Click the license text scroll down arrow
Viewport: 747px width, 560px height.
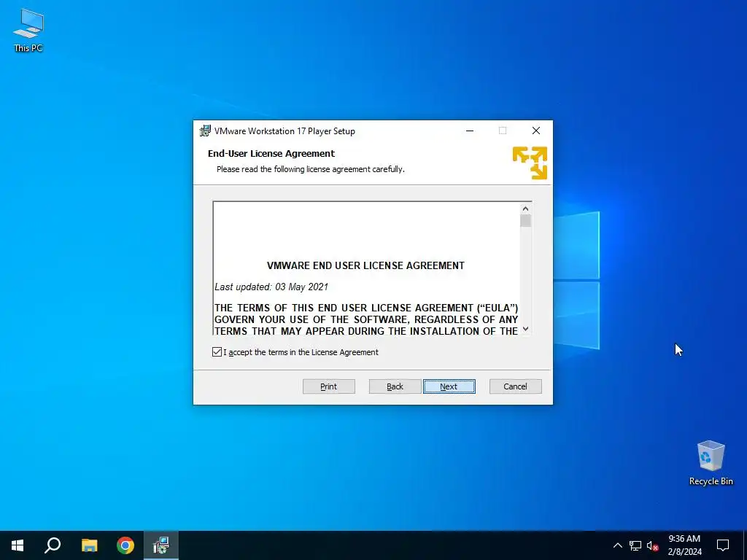click(x=525, y=329)
